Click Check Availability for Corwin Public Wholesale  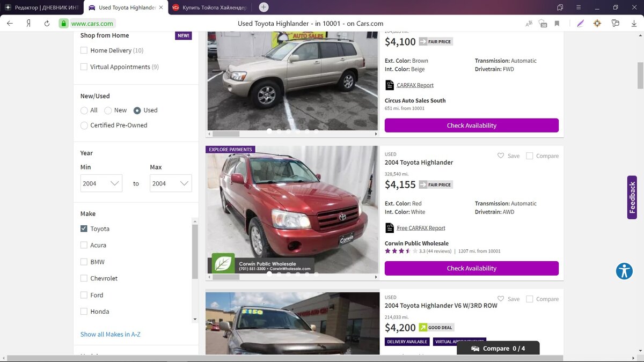pyautogui.click(x=472, y=268)
